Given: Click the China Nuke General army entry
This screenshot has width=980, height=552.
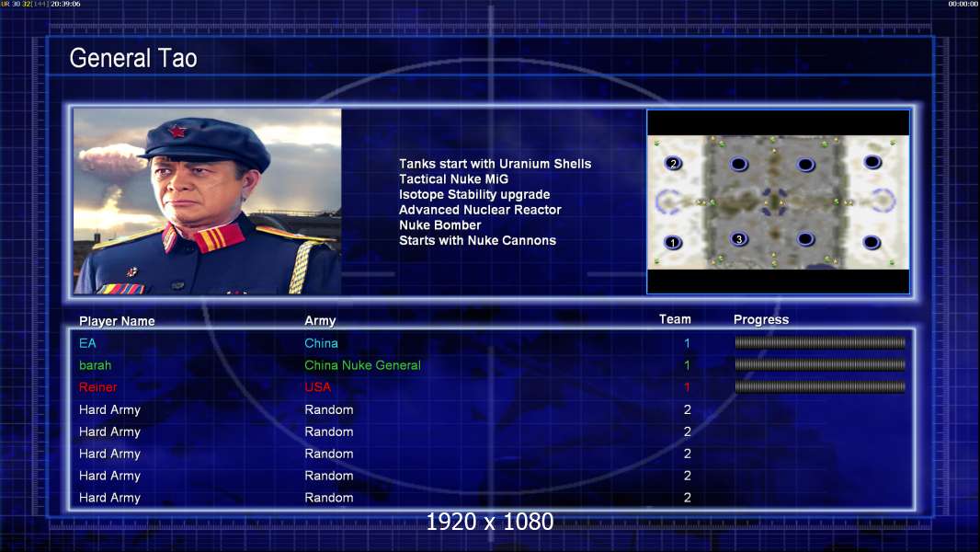Looking at the screenshot, I should point(362,365).
